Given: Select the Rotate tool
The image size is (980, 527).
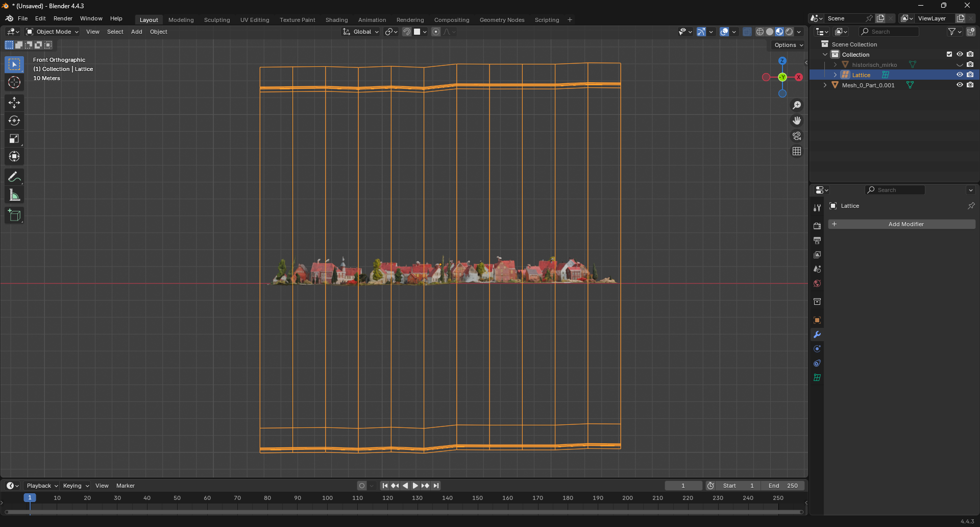Looking at the screenshot, I should [14, 121].
